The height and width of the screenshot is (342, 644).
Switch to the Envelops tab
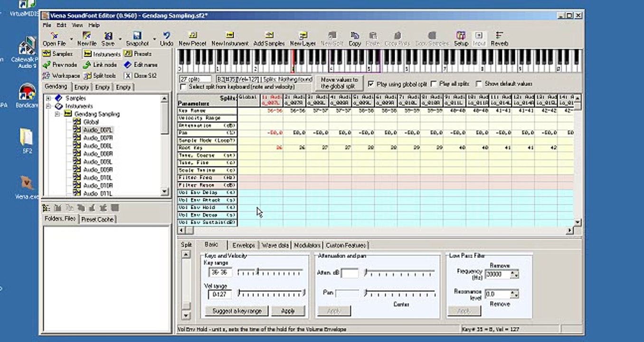(x=244, y=245)
